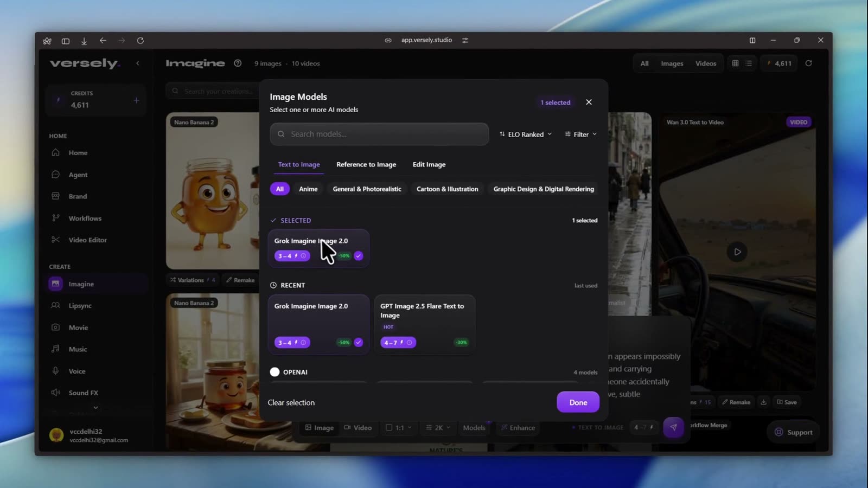The image size is (868, 488).
Task: Expand more sidebar items with down chevron
Action: [x=95, y=408]
